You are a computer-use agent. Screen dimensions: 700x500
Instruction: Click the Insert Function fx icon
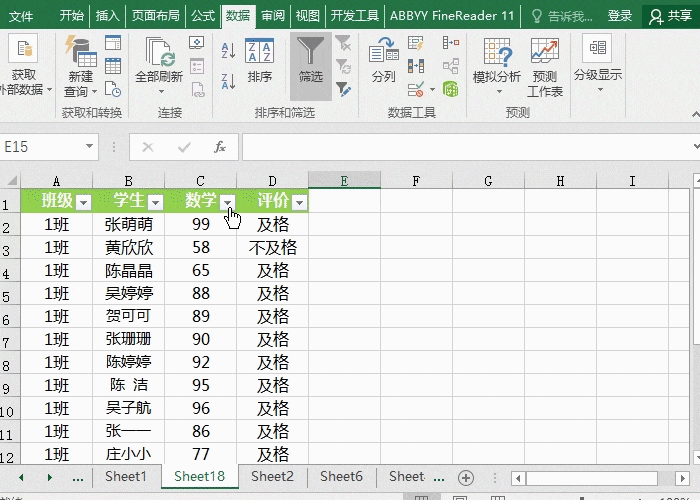tap(220, 147)
